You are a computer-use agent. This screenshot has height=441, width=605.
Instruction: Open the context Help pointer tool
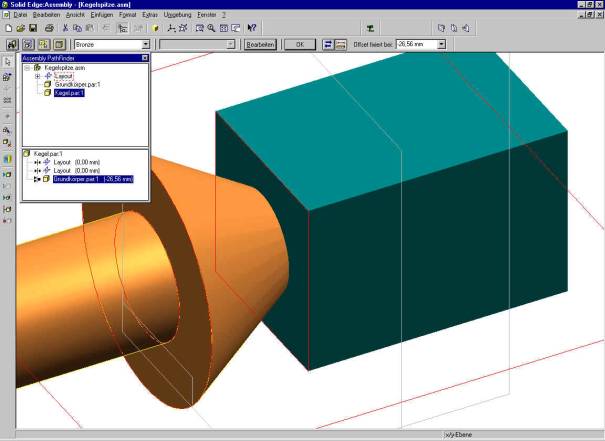[x=252, y=28]
